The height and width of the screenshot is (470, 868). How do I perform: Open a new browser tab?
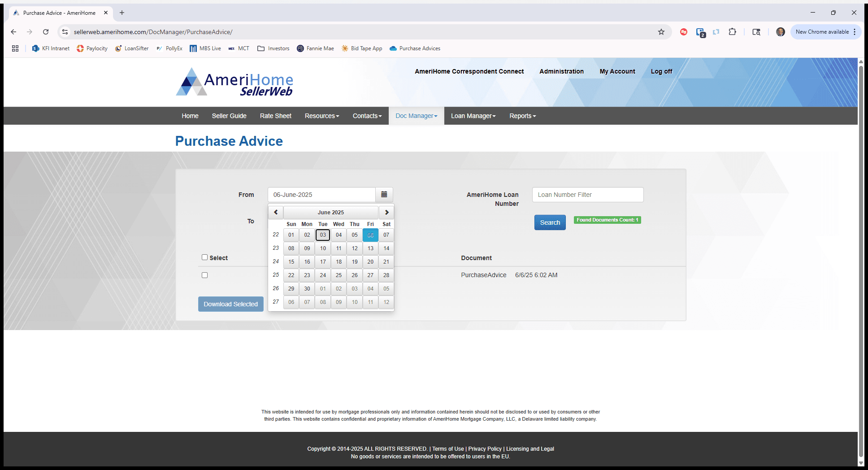(x=122, y=13)
